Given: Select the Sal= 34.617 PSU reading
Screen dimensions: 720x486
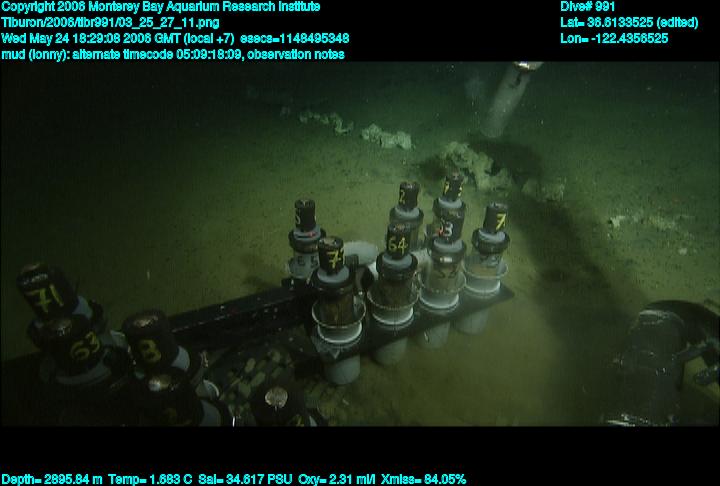Looking at the screenshot, I should click(x=245, y=479).
